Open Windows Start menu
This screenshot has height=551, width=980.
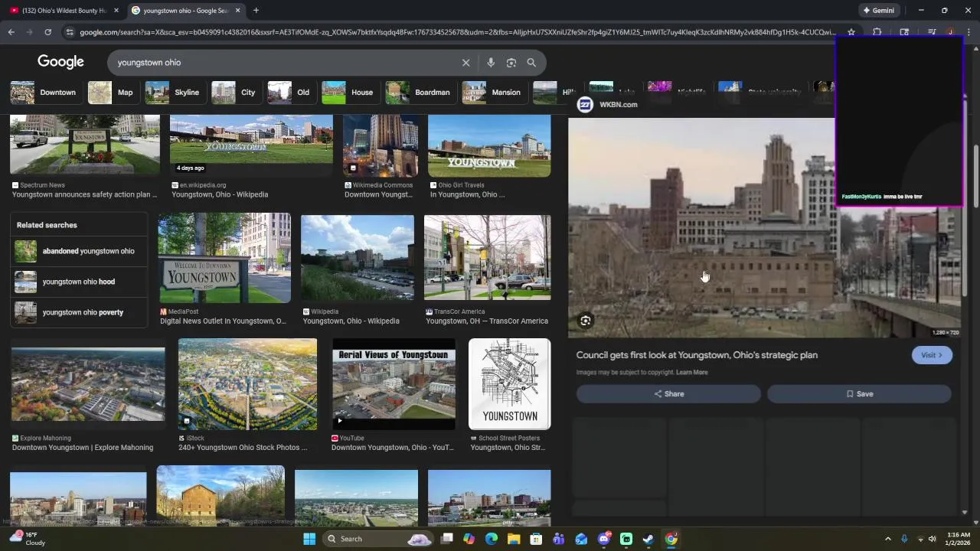point(309,539)
